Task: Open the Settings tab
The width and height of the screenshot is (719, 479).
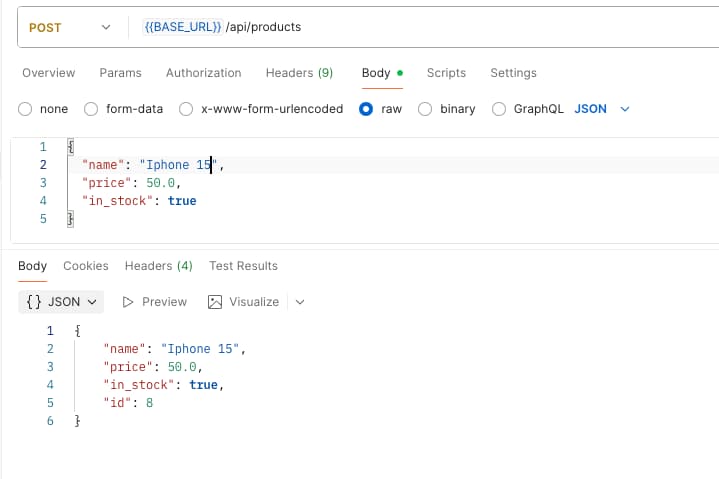Action: 513,73
